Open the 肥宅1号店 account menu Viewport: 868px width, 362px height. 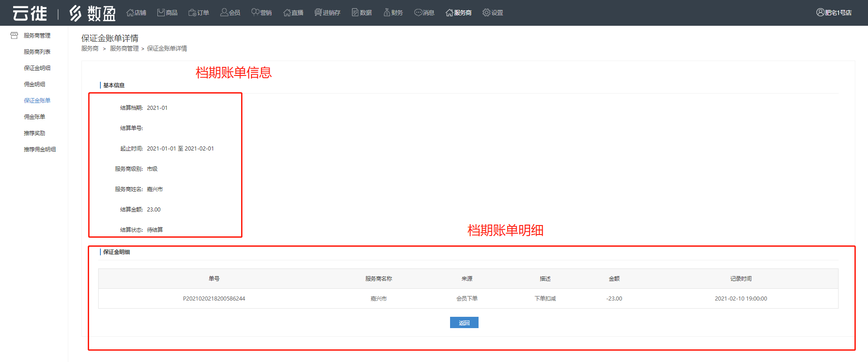click(834, 13)
